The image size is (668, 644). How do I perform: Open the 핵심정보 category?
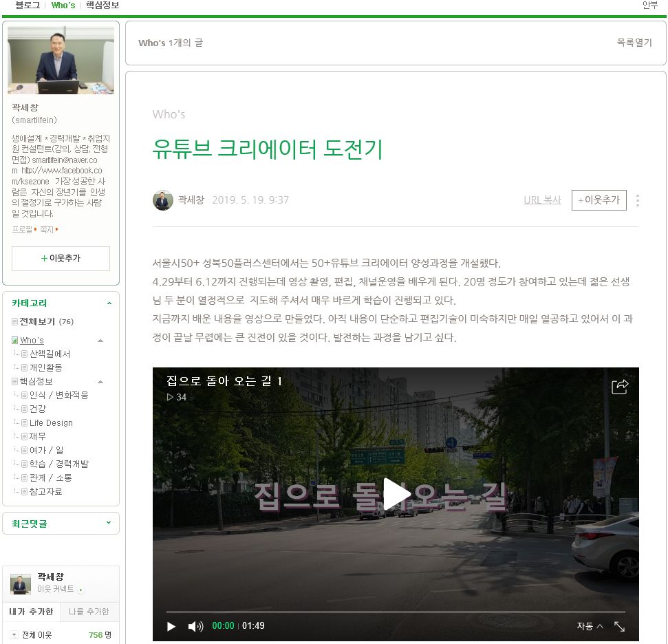[x=36, y=381]
